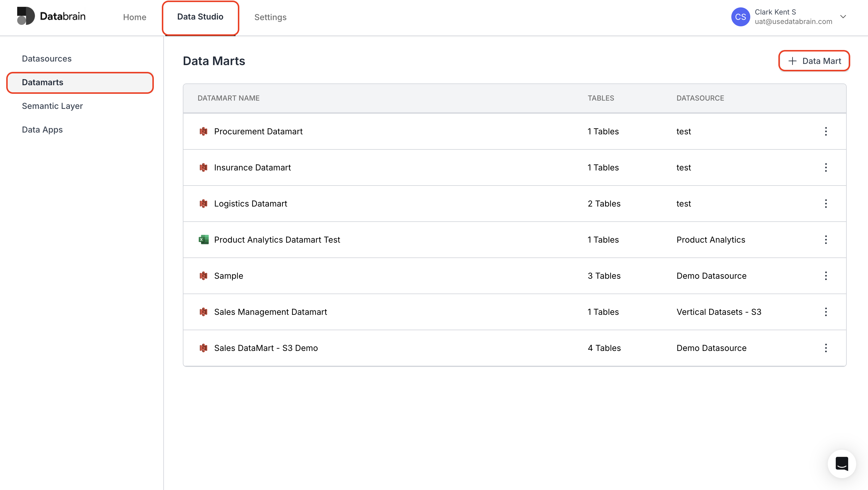Open options for Product Analytics Datamart Test
Viewport: 868px width, 490px height.
coord(825,240)
